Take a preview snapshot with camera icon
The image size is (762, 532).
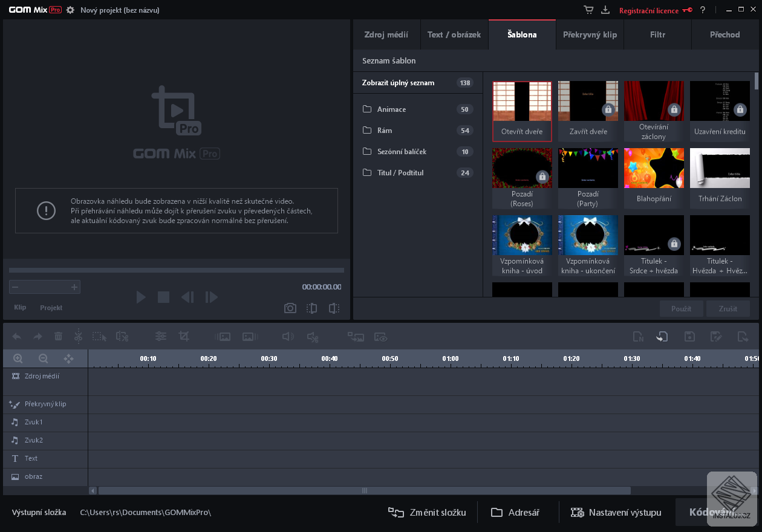(290, 308)
